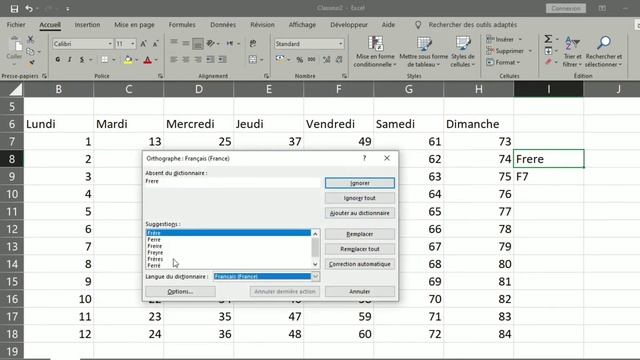Increase font size with larger A icon
640x360 pixels.
pyautogui.click(x=143, y=44)
